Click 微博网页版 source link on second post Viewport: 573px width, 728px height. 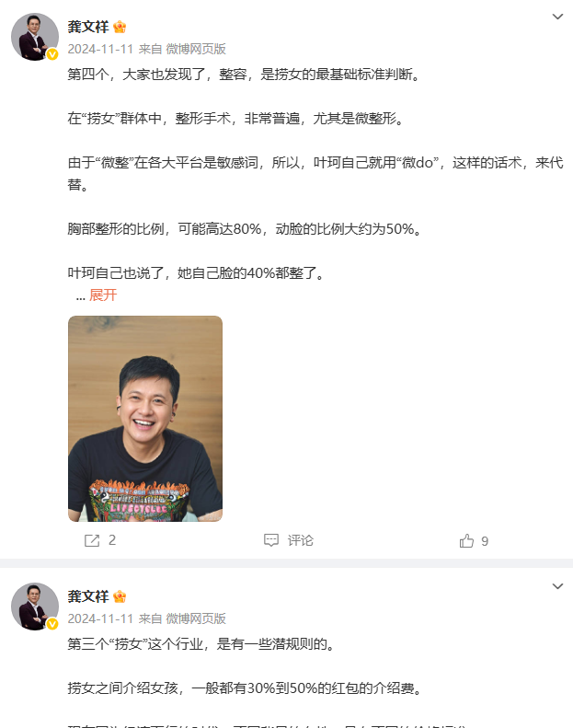196,618
